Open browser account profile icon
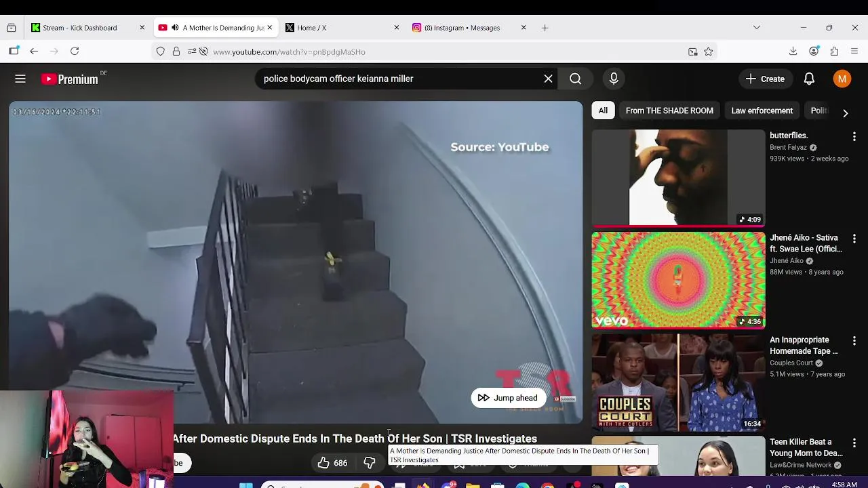The width and height of the screenshot is (868, 488). coord(814,51)
